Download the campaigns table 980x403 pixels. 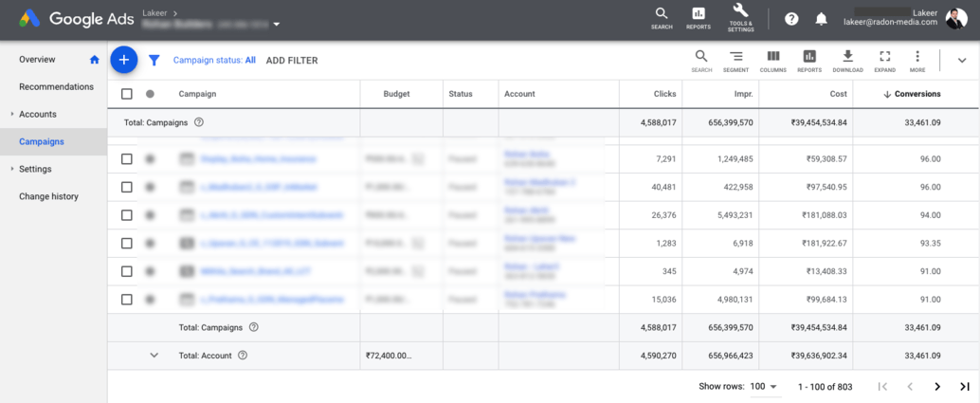847,61
